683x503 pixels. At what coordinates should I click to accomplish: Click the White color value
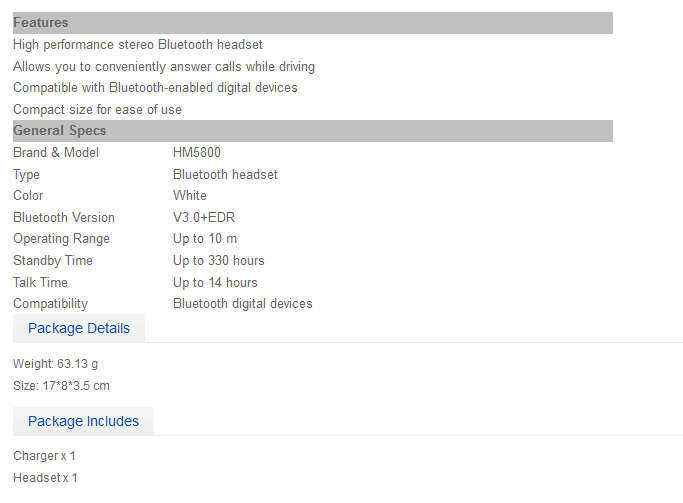click(190, 196)
